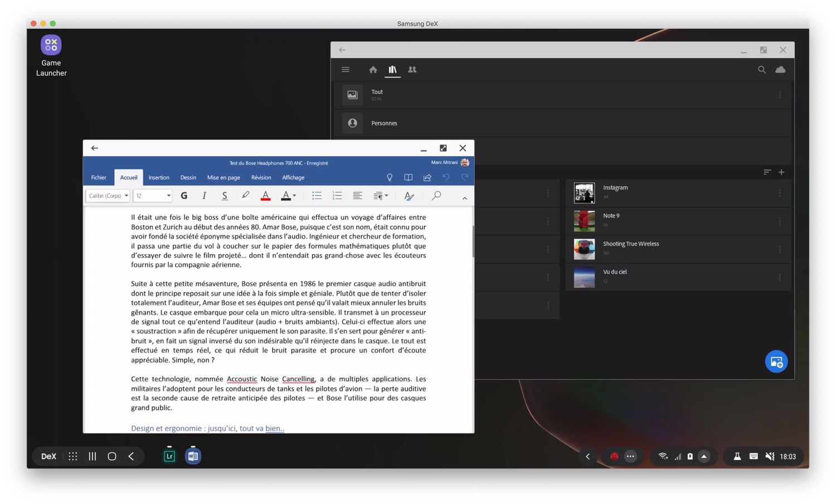
Task: Create a new album with plus icon
Action: (781, 172)
